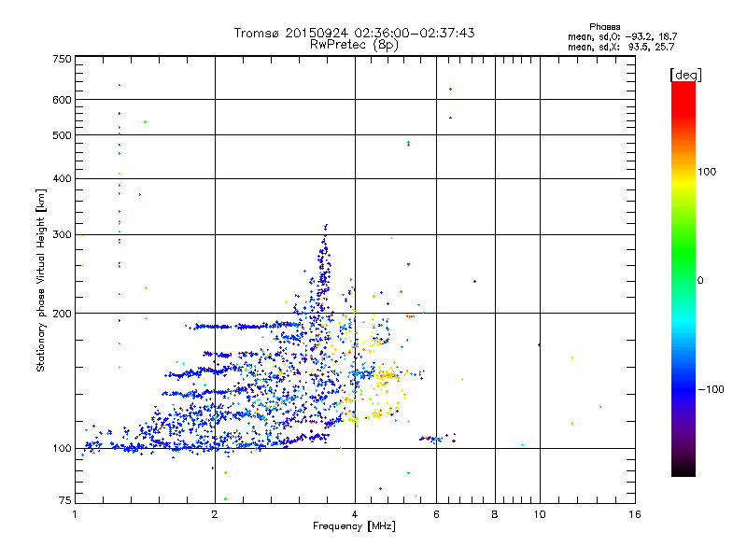The height and width of the screenshot is (560, 747).
Task: Click the colorbar tick label '-100'
Action: pyautogui.click(x=712, y=389)
